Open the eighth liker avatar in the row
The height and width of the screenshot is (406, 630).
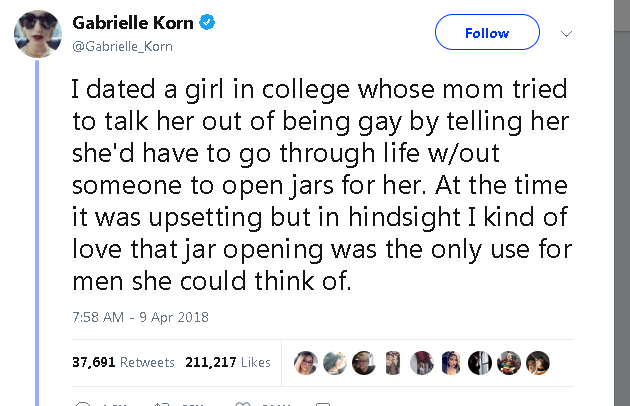509,362
